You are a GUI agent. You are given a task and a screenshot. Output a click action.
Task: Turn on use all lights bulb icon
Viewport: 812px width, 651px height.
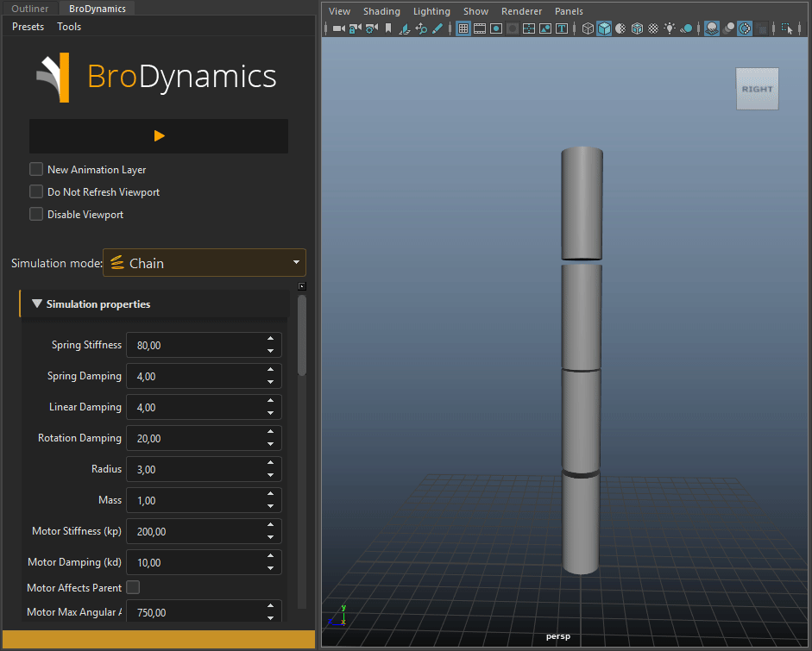[670, 28]
